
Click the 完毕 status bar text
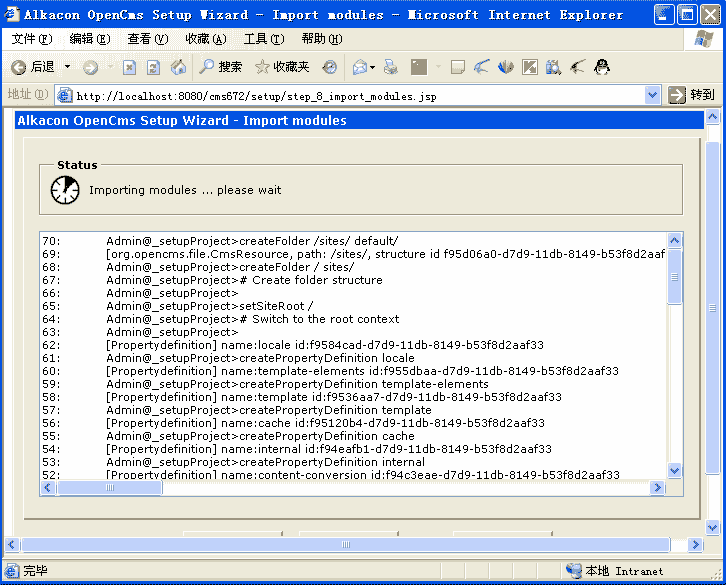click(36, 571)
